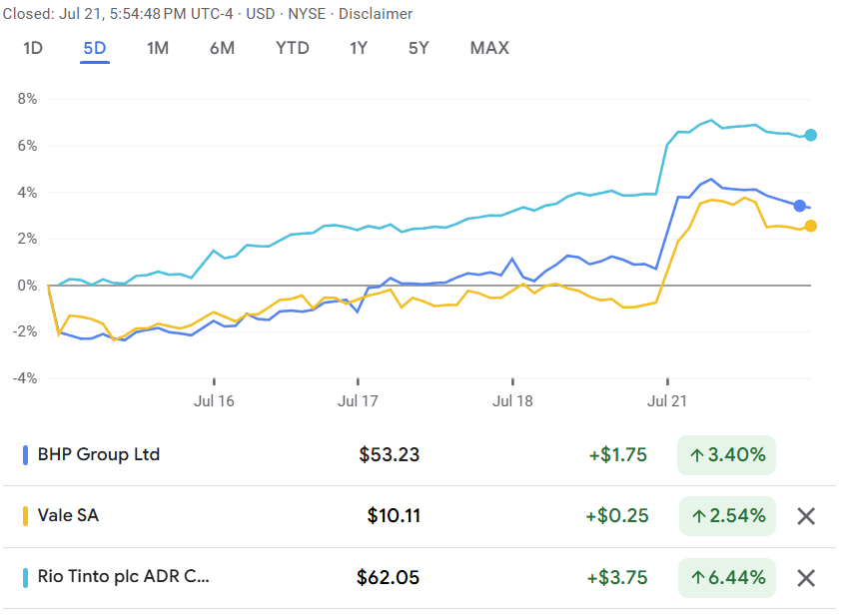Select the 1D time range tab

tap(33, 49)
